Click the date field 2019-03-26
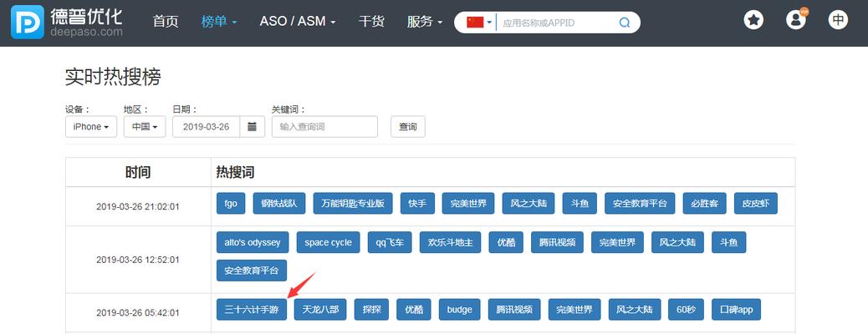 (206, 127)
